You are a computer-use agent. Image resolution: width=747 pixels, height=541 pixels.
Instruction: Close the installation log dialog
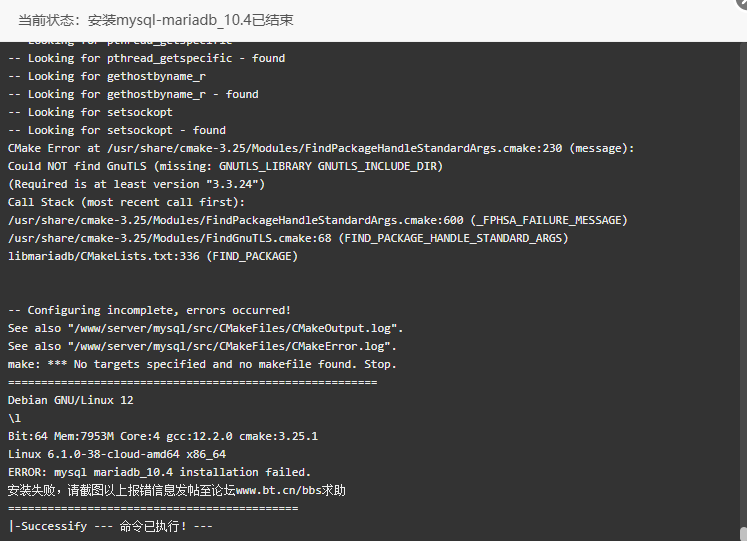[743, 2]
